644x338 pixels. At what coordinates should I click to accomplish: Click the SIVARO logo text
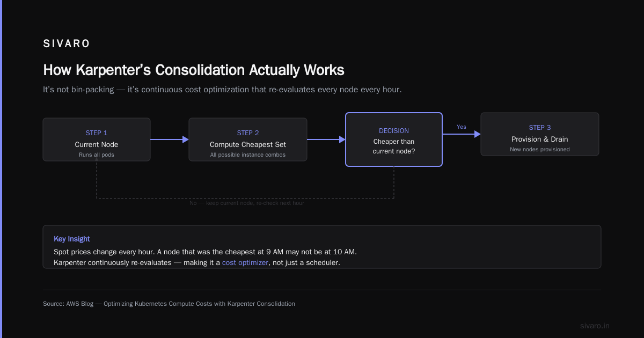[x=67, y=44]
